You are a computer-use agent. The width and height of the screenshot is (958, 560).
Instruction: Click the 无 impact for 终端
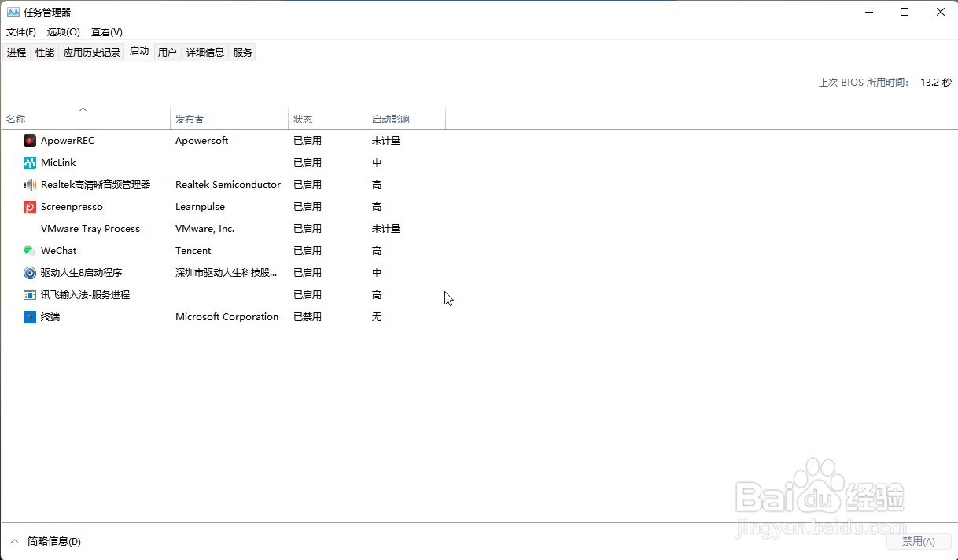377,317
